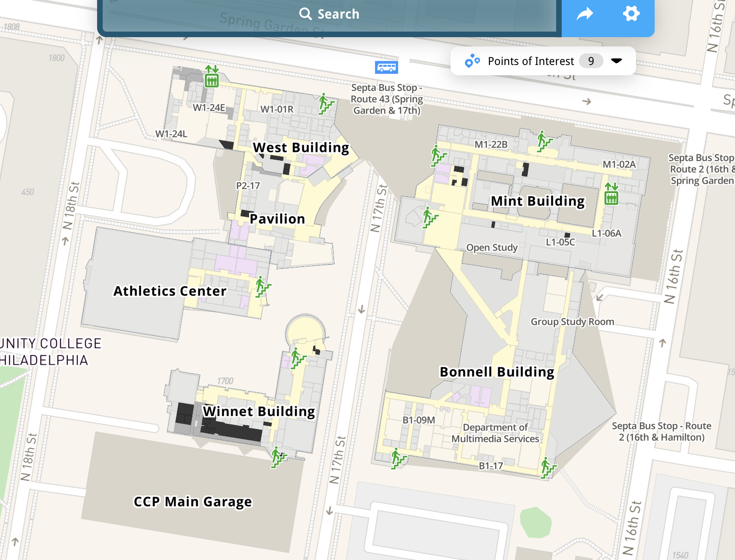
Task: Select the Septa Route 43 bus icon
Action: click(387, 67)
